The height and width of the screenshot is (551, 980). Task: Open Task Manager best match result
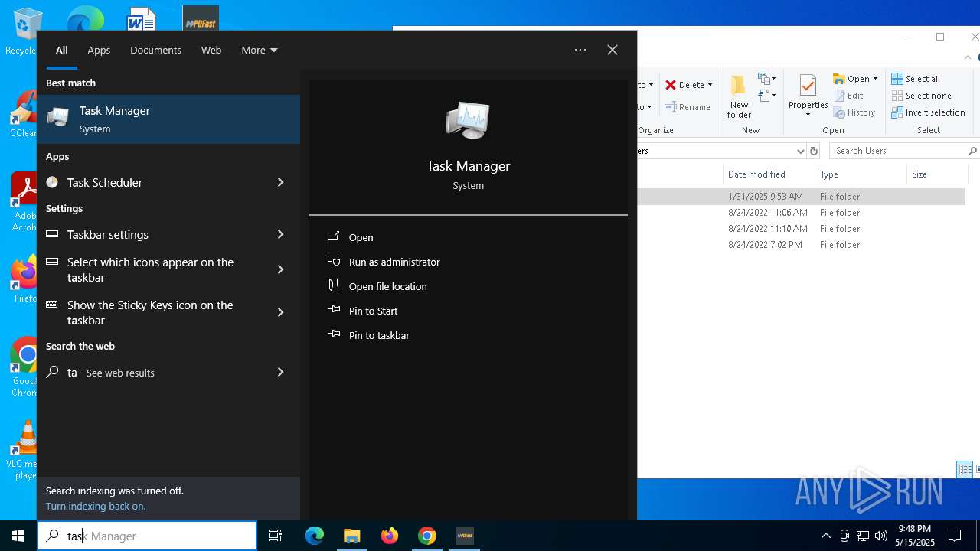click(x=168, y=119)
